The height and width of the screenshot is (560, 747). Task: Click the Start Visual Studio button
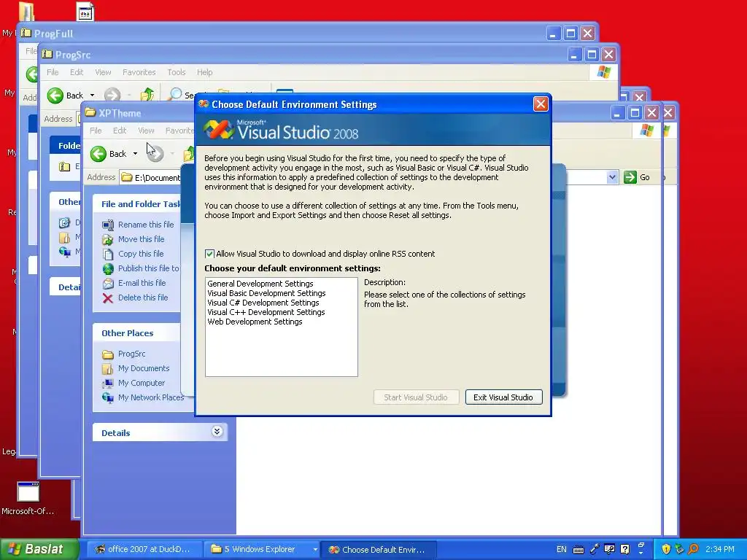416,397
